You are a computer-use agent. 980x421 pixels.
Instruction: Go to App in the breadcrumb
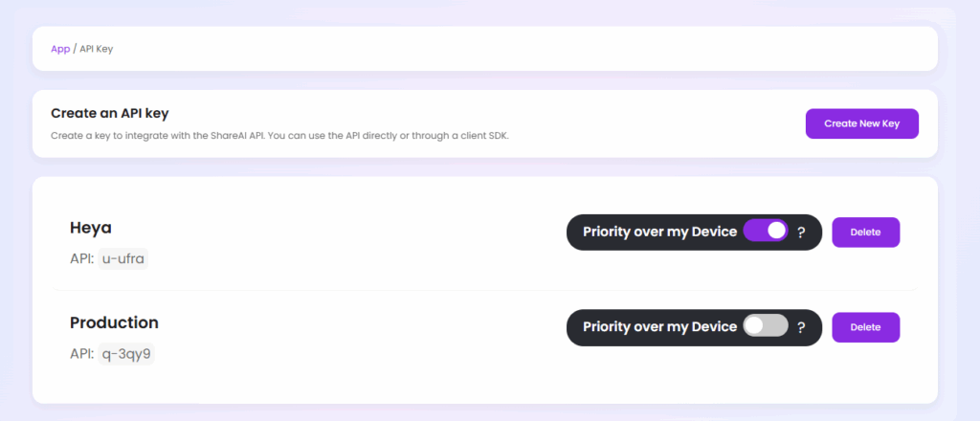coord(60,49)
